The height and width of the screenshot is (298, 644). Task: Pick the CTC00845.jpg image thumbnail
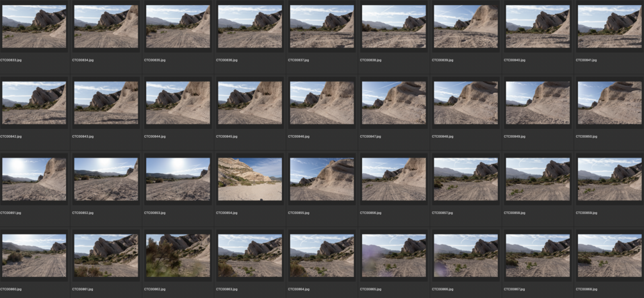[x=250, y=103]
